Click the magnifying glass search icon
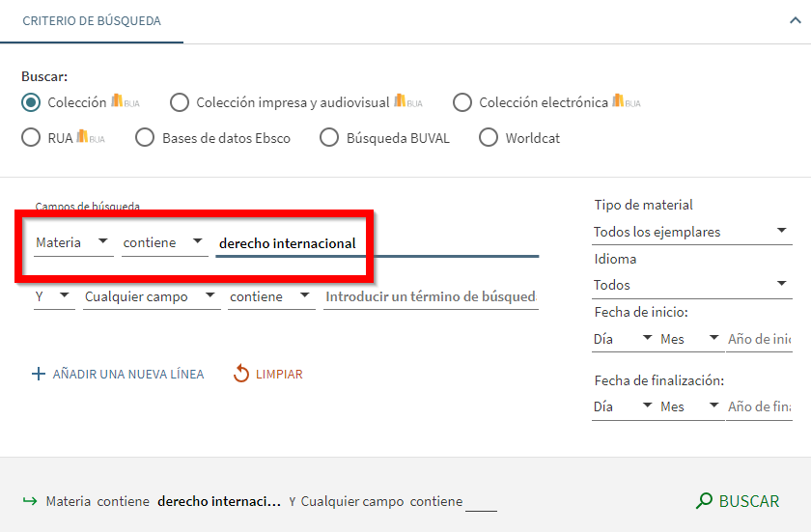The width and height of the screenshot is (811, 532). tap(705, 501)
